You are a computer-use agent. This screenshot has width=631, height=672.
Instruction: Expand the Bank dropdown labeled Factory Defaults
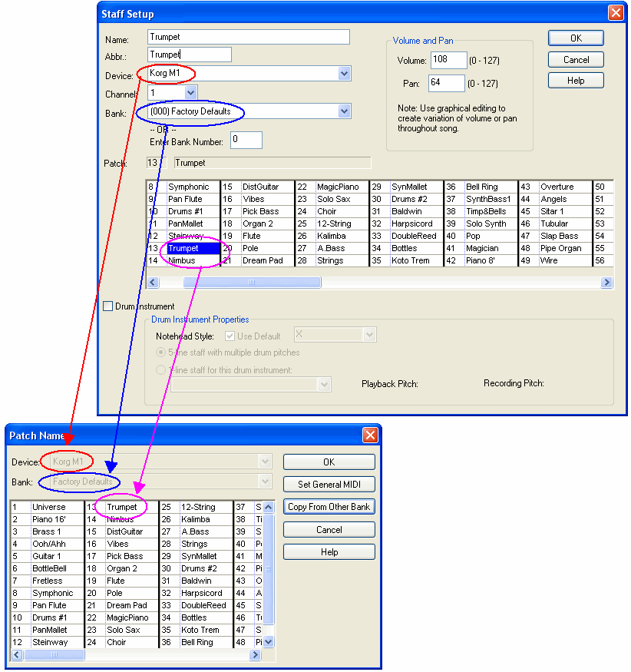343,112
